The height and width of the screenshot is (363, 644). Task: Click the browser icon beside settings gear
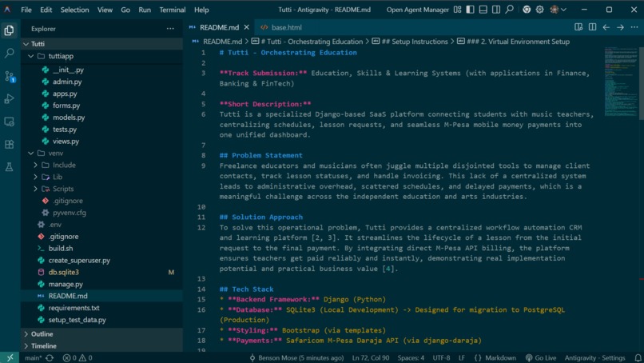click(527, 10)
